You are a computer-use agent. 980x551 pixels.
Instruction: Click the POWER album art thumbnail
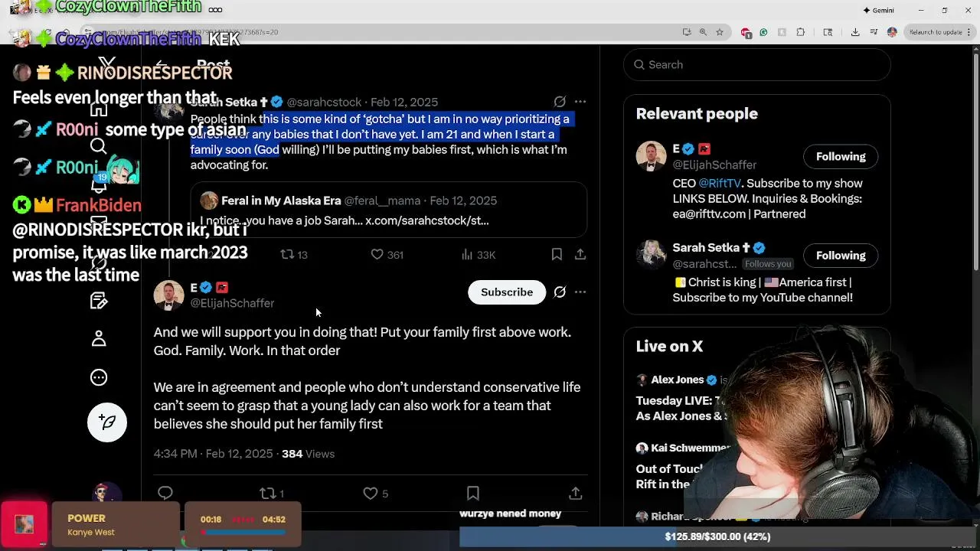24,524
